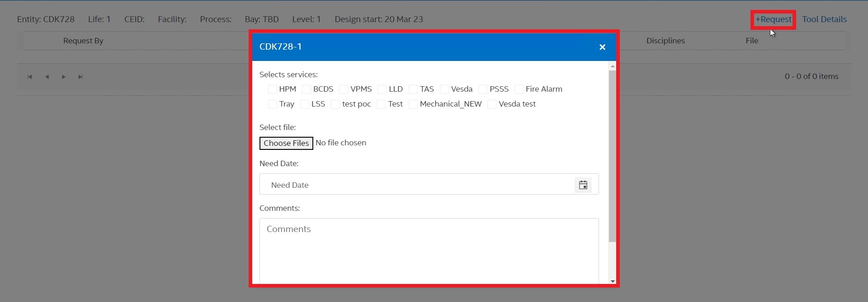Check the HPM service checkbox
Screen dimensions: 868x302
273,89
